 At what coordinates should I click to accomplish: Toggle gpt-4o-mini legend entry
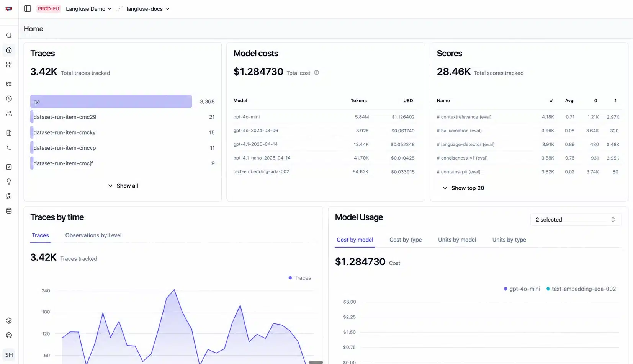click(522, 289)
